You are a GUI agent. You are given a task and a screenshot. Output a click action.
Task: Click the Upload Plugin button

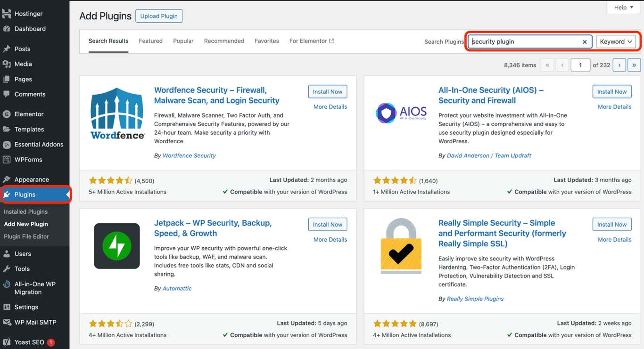tap(159, 16)
